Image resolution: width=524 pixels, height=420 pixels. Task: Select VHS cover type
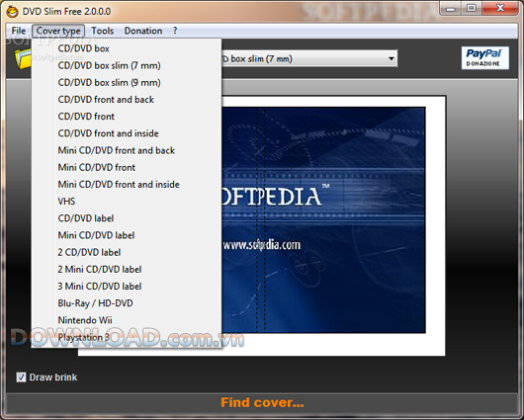pyautogui.click(x=127, y=202)
